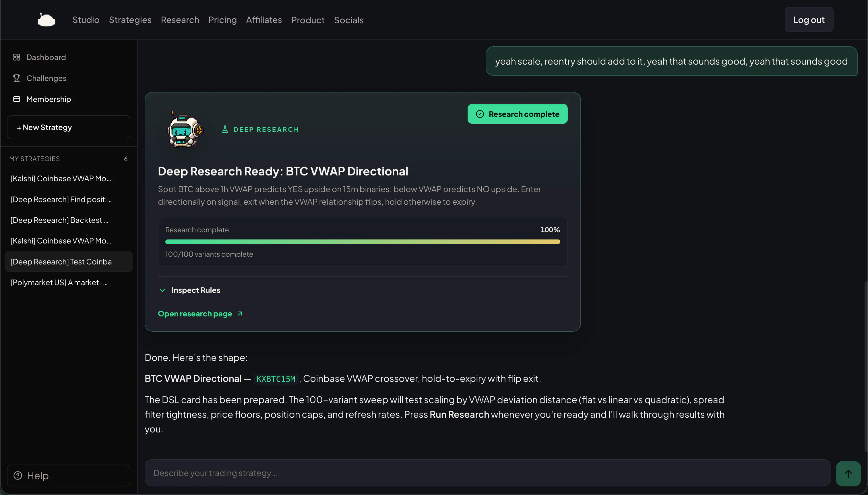Click '100/100 variants complete' text
868x495 pixels.
pyautogui.click(x=209, y=254)
